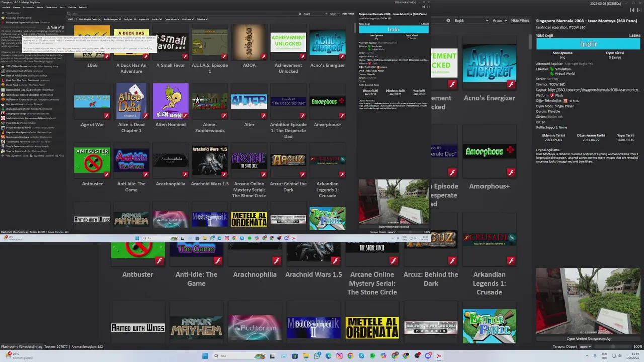
Task: Click the enlarged Virtual World tag text
Action: 565,74
